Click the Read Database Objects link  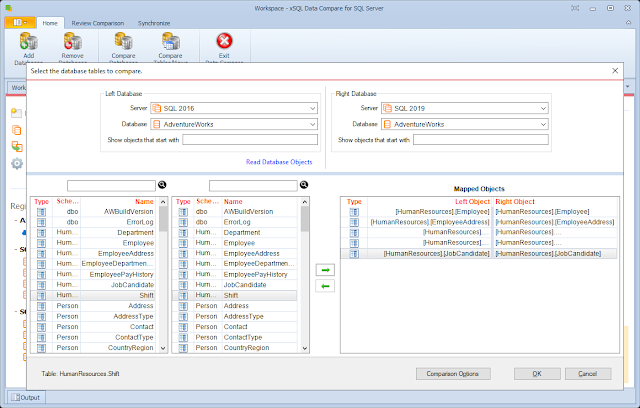point(279,162)
